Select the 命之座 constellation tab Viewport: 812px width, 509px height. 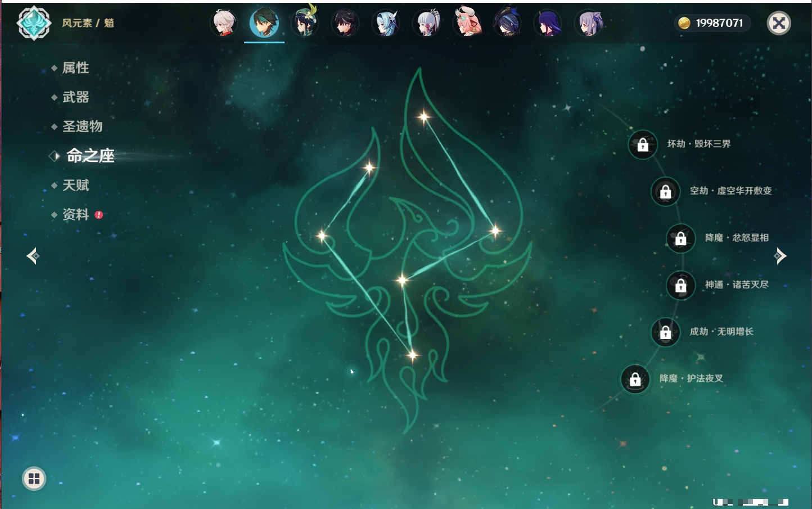[x=90, y=156]
